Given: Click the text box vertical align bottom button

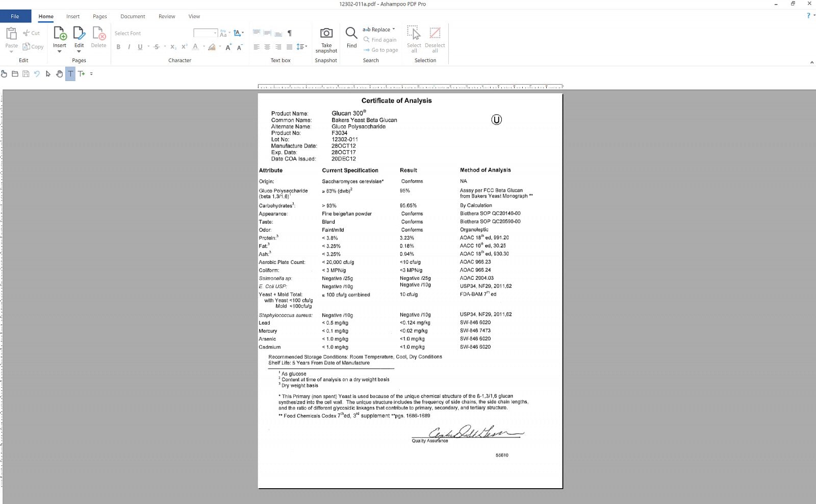Looking at the screenshot, I should click(278, 33).
